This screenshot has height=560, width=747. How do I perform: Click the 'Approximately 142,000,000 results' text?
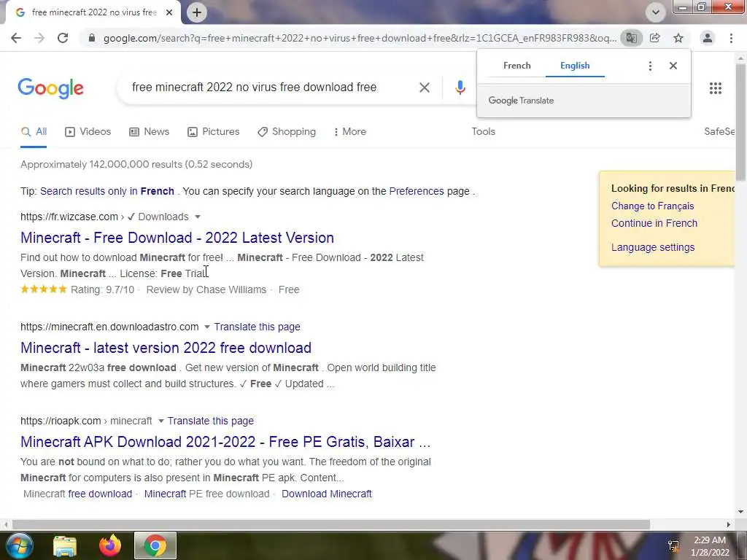pos(136,165)
